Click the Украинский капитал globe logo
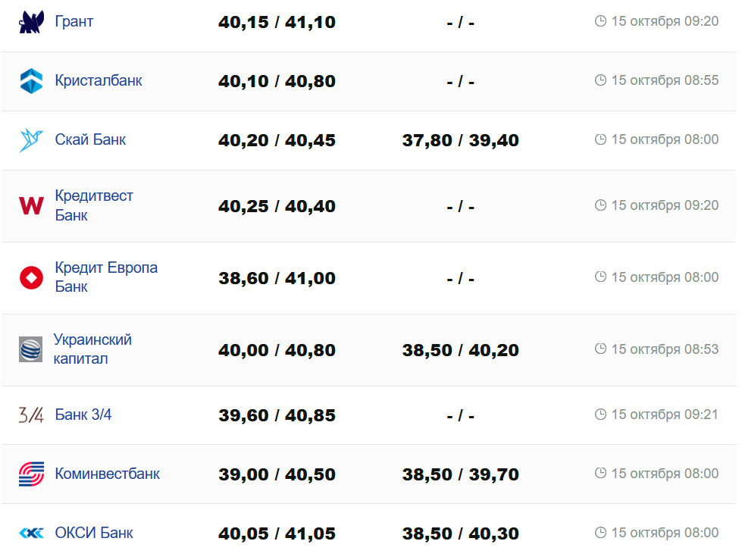Image resolution: width=745 pixels, height=560 pixels. click(31, 349)
